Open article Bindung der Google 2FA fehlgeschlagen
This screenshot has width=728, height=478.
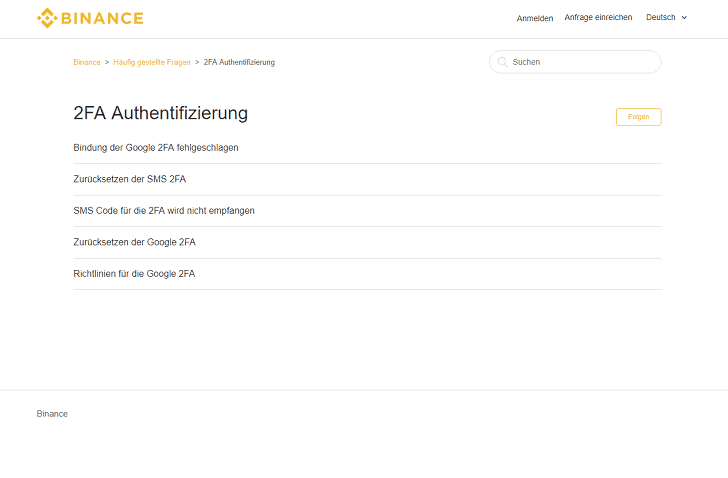(156, 148)
